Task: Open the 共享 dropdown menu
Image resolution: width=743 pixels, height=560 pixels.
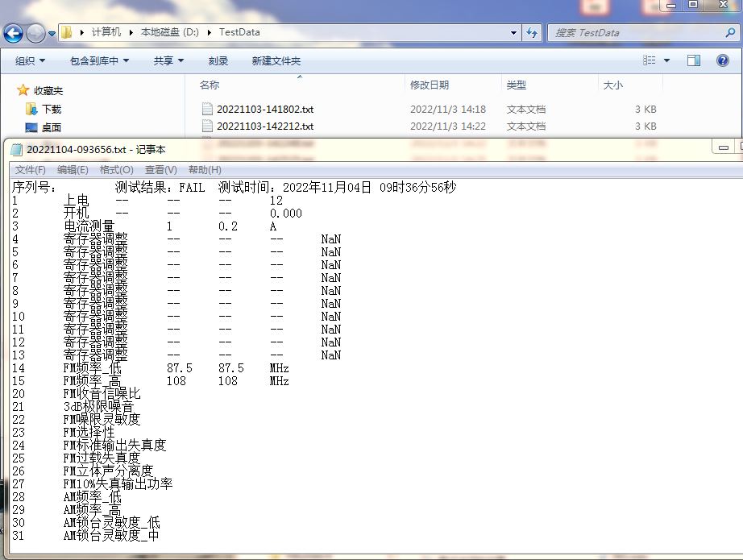Action: tap(168, 60)
